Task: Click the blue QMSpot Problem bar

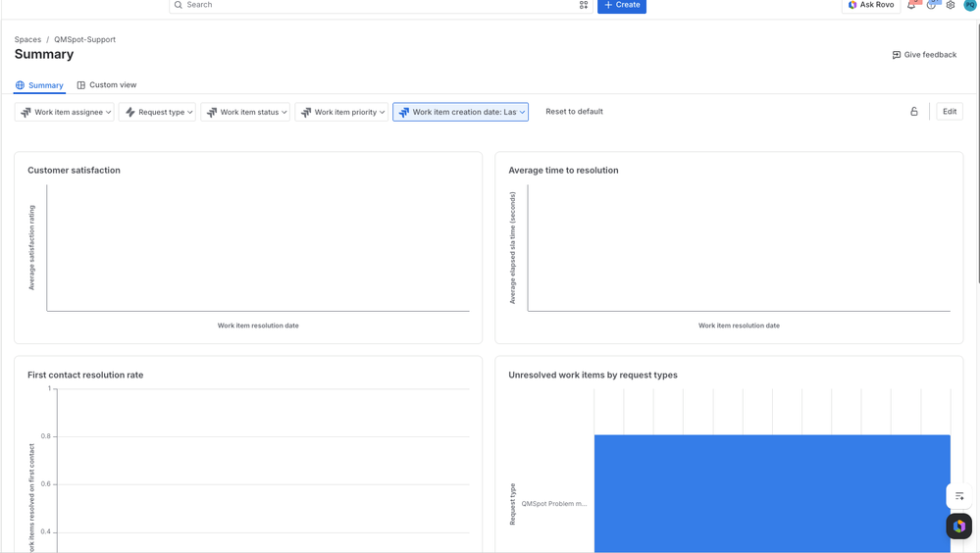Action: [x=772, y=493]
